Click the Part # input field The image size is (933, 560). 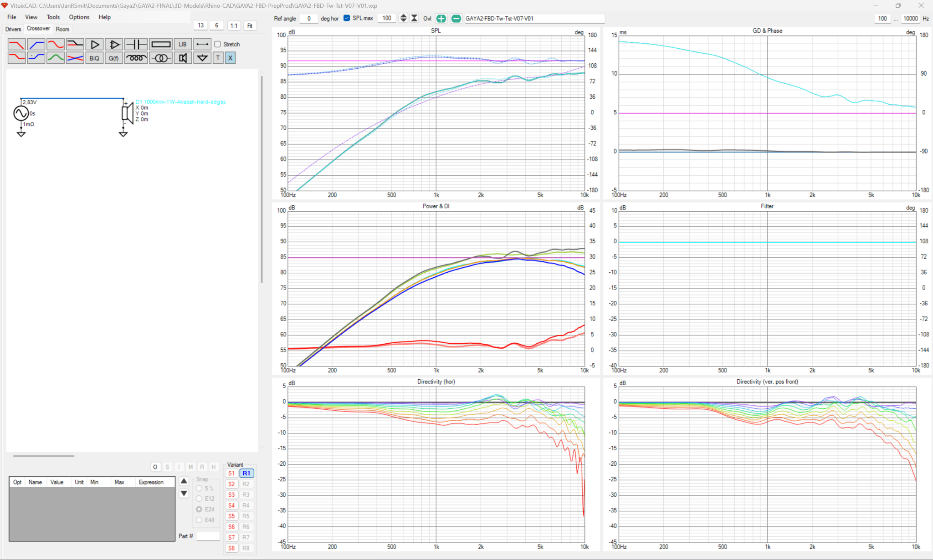coord(208,536)
